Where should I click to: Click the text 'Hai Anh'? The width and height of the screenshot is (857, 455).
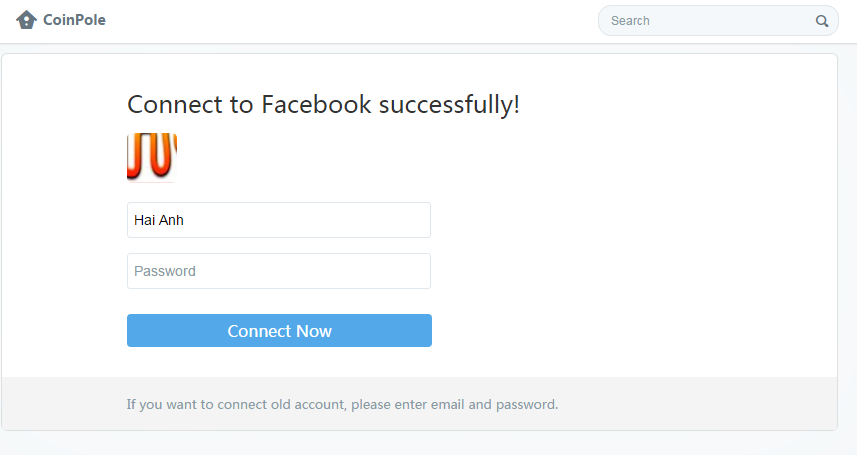point(159,220)
